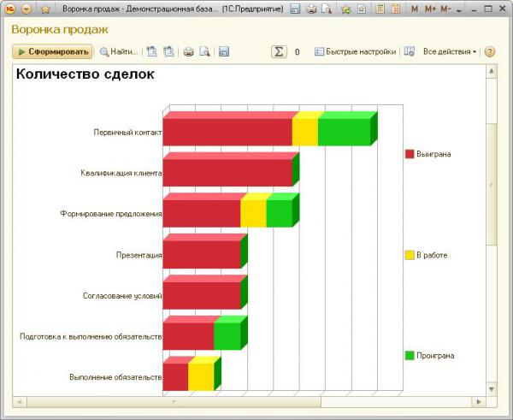Click the print icon in report toolbar
Screen dimensions: 513x420
click(x=189, y=51)
